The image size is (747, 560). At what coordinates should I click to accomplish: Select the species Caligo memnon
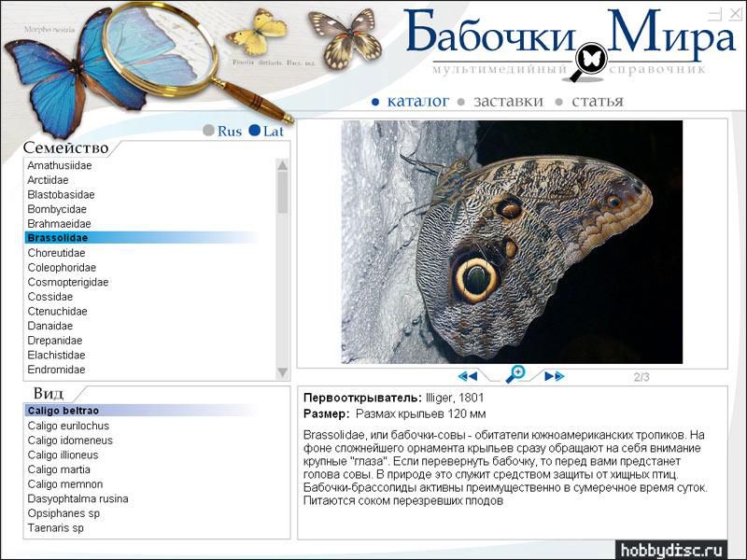(x=65, y=484)
